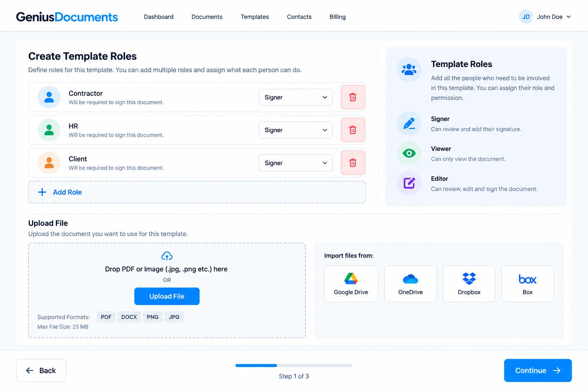The width and height of the screenshot is (588, 392).
Task: Expand the John Doe account menu chevron
Action: pos(568,17)
